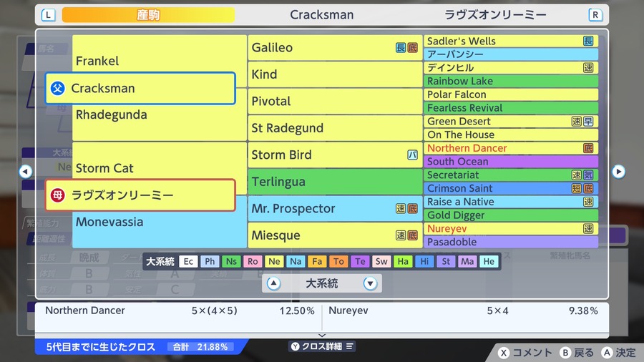Click the 速 factor icon on Miesque
This screenshot has height=362, width=644.
click(401, 235)
